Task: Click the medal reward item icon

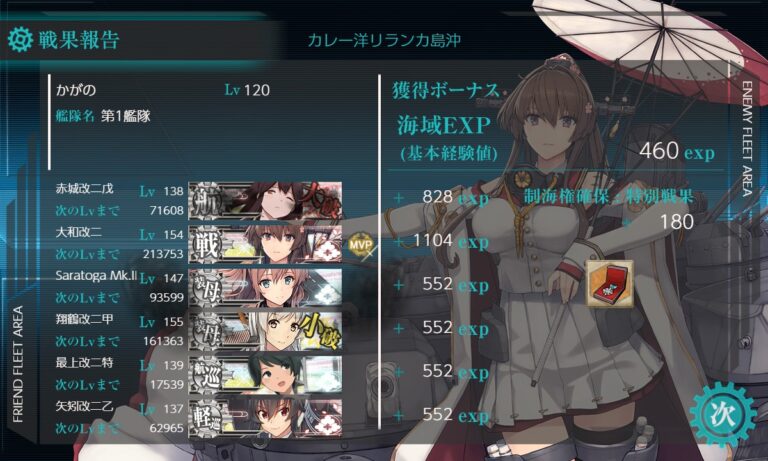Action: [609, 284]
